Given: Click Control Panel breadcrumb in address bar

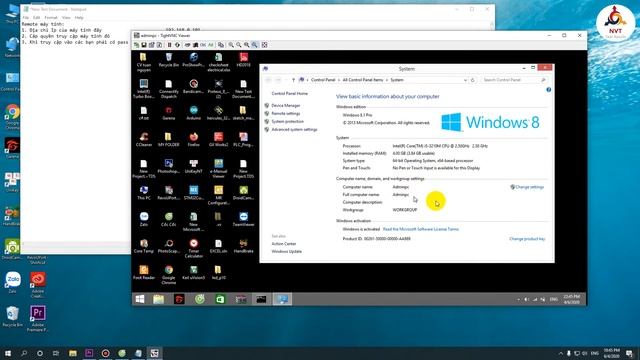Looking at the screenshot, I should tap(323, 80).
